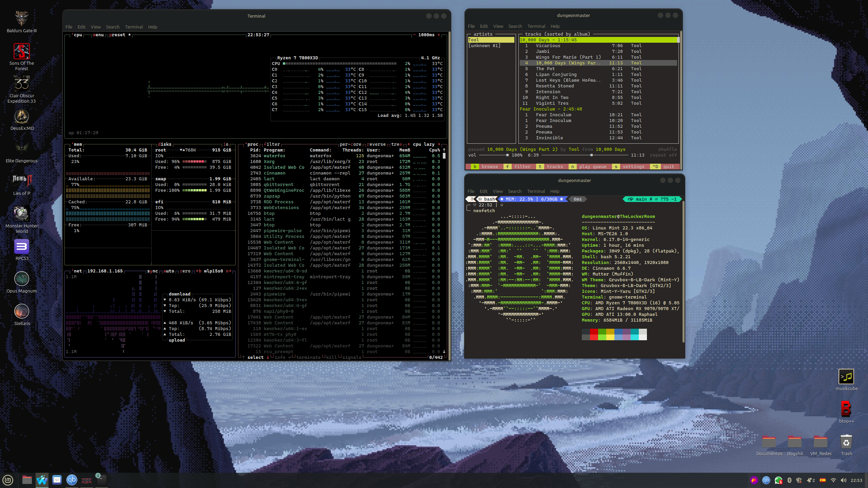Open the Trash desktop icon
Screen dimensions: 868x488
[x=846, y=442]
